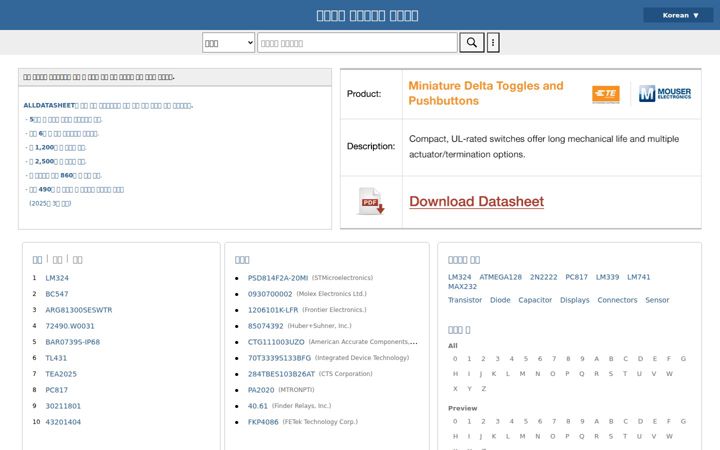Open the TL431 datasheet link
Image resolution: width=720 pixels, height=450 pixels.
click(x=56, y=358)
